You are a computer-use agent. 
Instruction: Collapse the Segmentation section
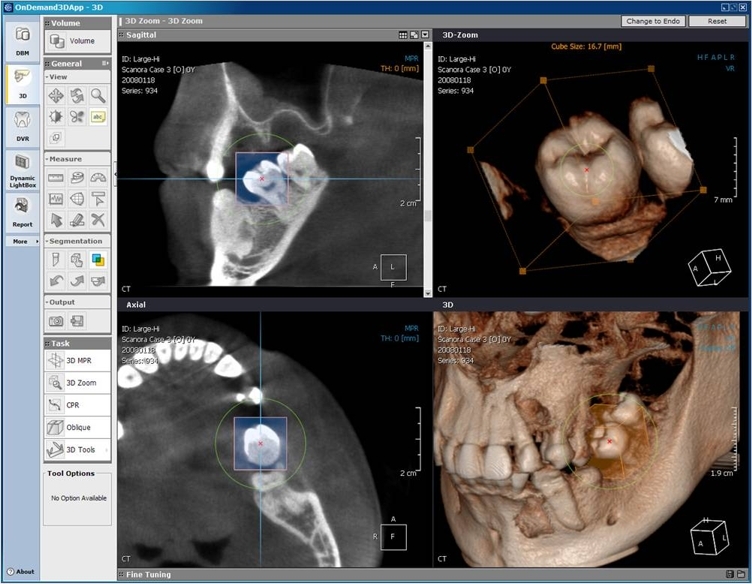[47, 241]
